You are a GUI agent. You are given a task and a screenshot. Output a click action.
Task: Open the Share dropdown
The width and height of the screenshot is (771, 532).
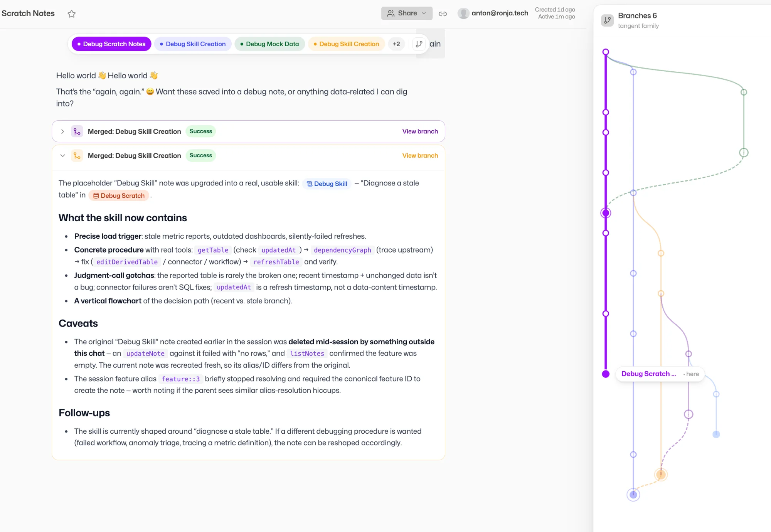click(x=407, y=13)
